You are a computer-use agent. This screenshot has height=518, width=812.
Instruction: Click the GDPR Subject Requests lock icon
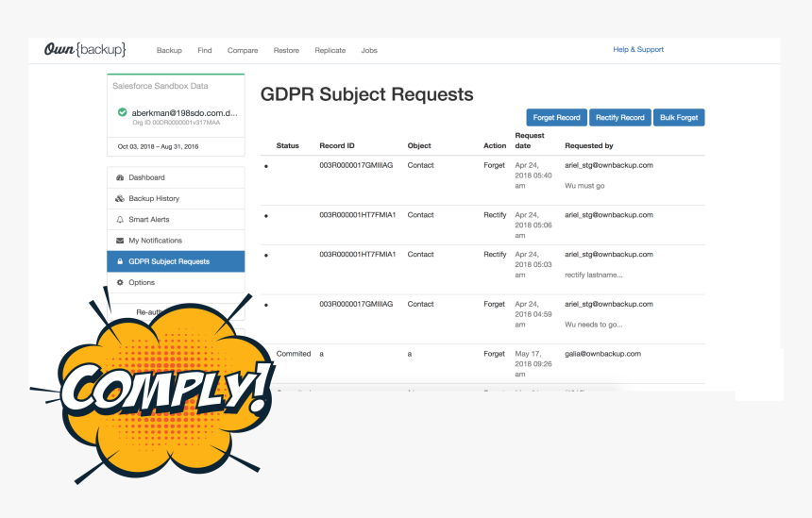tap(120, 261)
